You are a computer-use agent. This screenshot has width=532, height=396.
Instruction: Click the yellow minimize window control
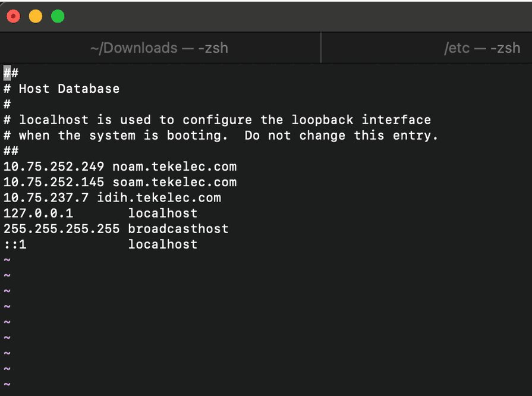click(x=35, y=16)
